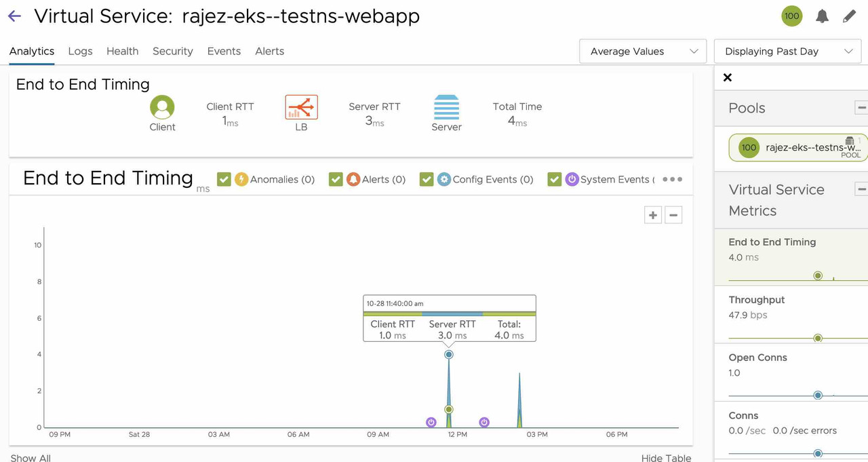The width and height of the screenshot is (868, 462).
Task: Click the LB load balancer icon
Action: [301, 107]
